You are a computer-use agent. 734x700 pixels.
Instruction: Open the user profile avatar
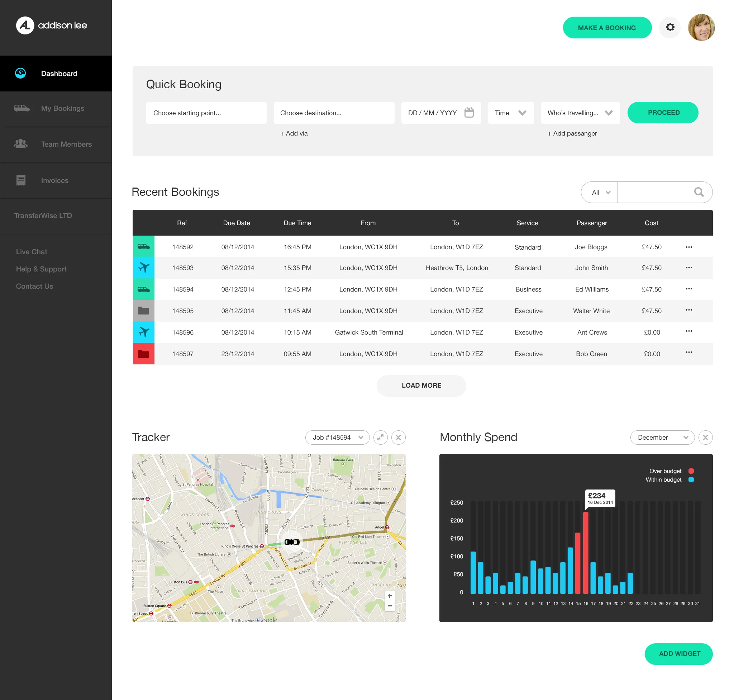coord(701,27)
